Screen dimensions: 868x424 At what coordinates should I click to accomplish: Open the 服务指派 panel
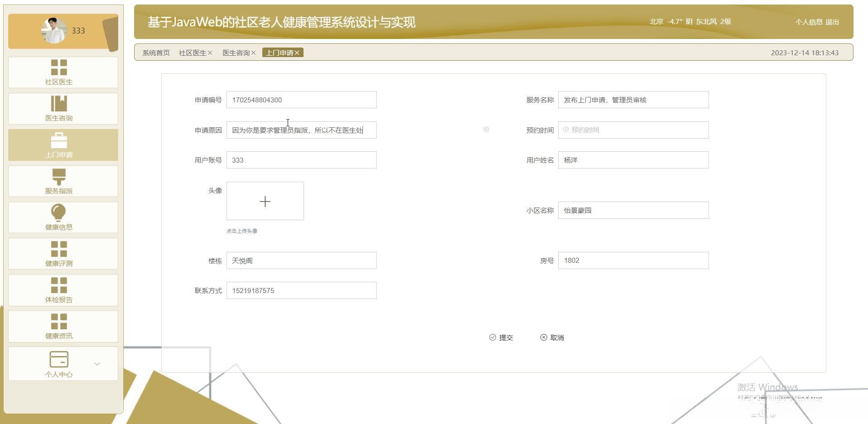coord(62,181)
